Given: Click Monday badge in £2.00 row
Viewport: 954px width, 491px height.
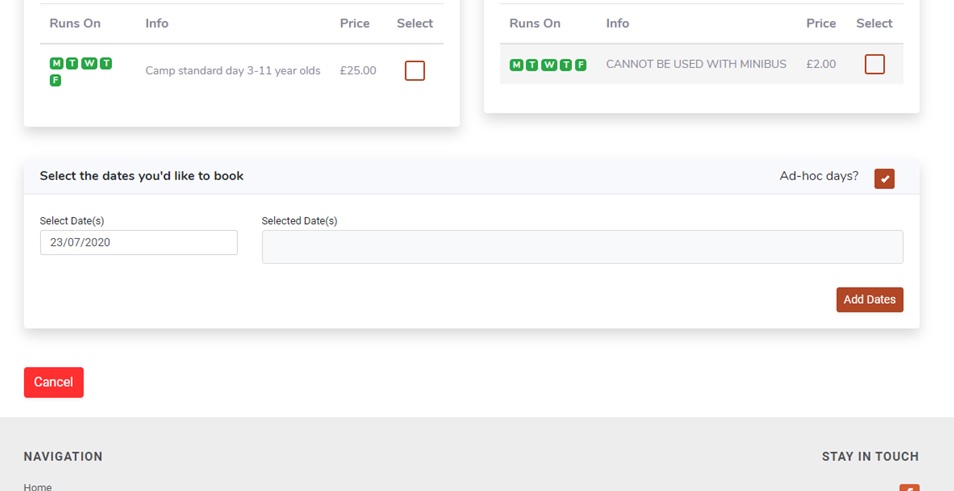Looking at the screenshot, I should pyautogui.click(x=516, y=64).
